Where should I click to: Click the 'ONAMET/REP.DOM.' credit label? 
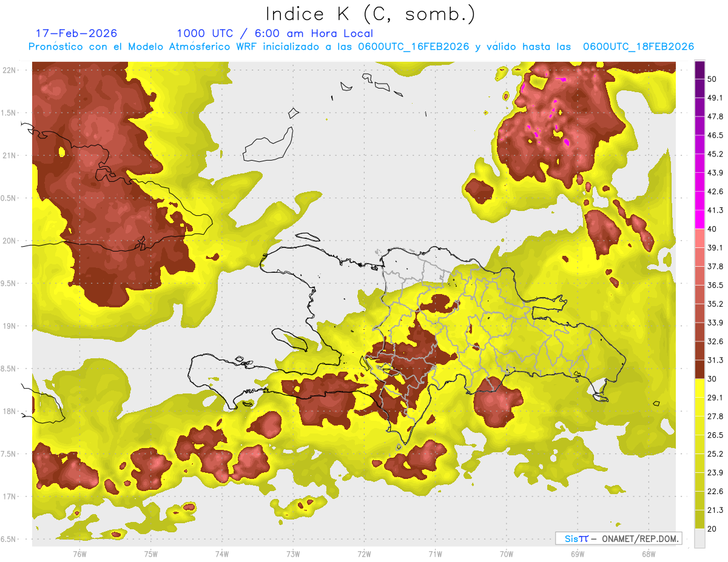639,538
